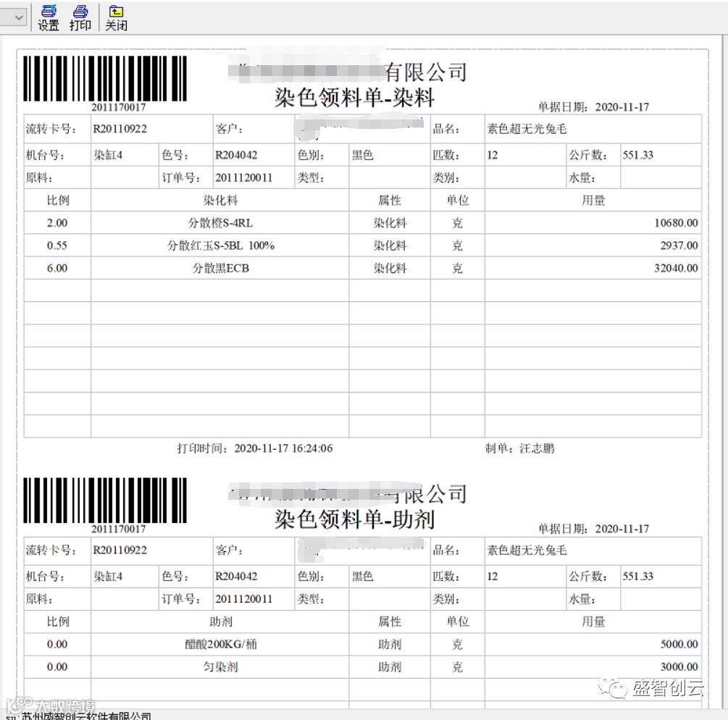Click the usage amount 32040.00
Screen dimensions: 728x720
pos(676,268)
